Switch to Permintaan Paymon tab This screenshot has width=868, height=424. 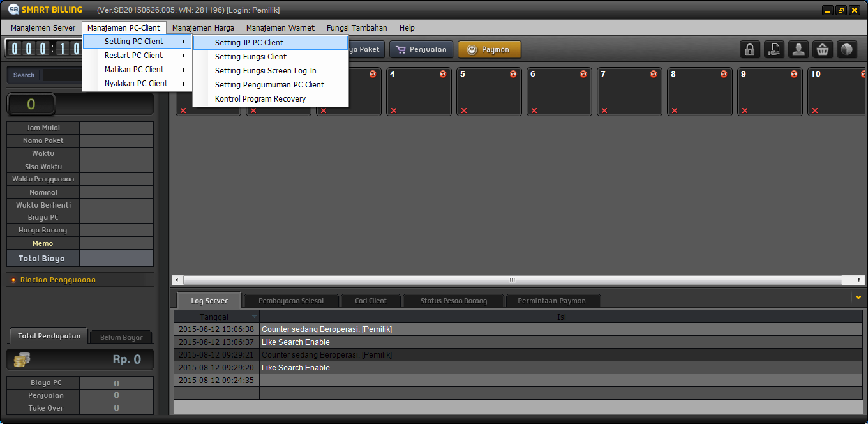pyautogui.click(x=551, y=301)
